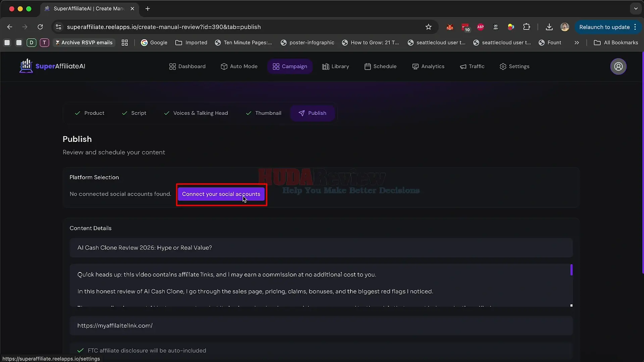Click the browser forward arrow
Viewport: 644px width, 362px height.
(x=25, y=27)
